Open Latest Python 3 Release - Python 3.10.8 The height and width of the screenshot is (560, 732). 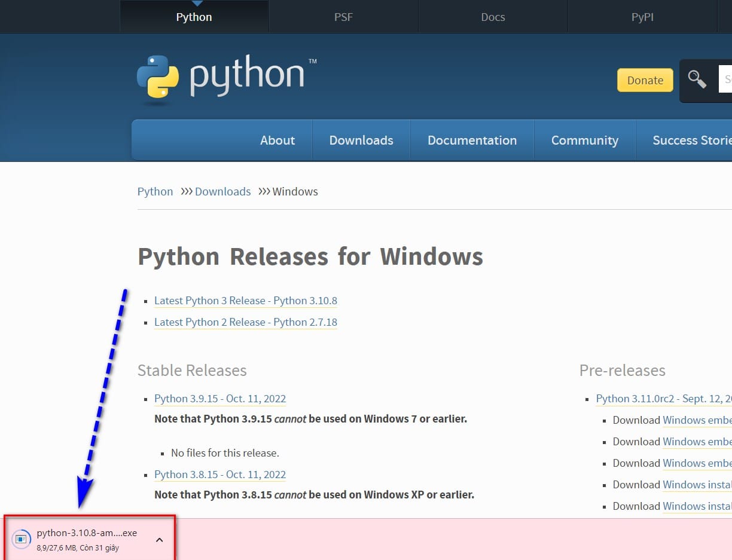pos(246,301)
